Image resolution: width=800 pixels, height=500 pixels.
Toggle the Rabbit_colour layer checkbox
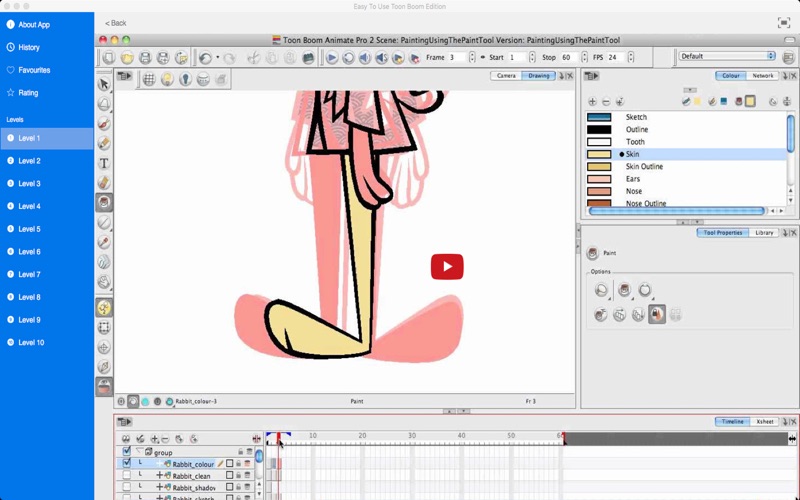coord(126,464)
